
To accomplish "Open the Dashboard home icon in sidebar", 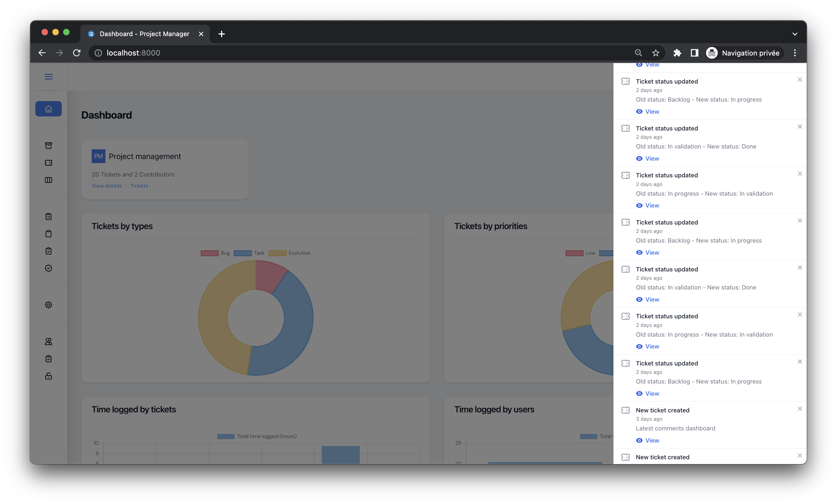I will pyautogui.click(x=49, y=109).
